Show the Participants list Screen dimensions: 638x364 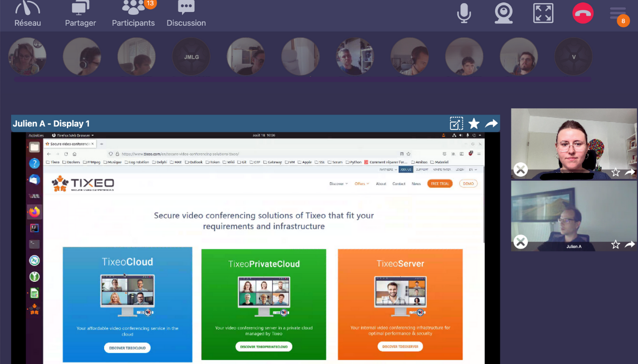click(x=133, y=13)
